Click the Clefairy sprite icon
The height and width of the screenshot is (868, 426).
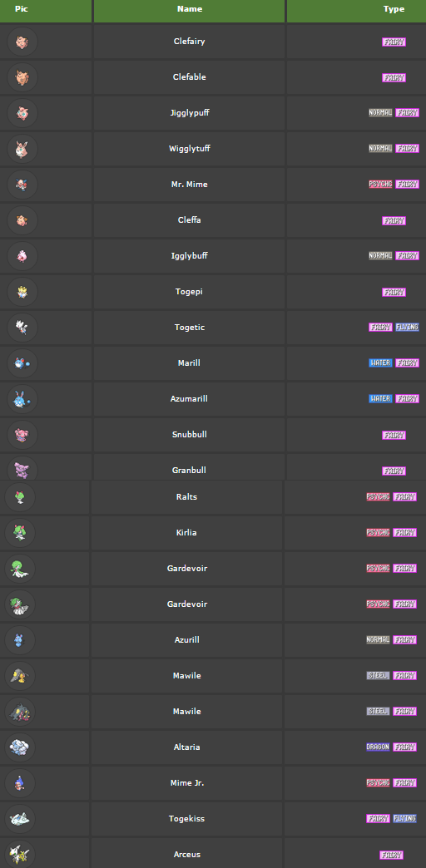tap(22, 42)
